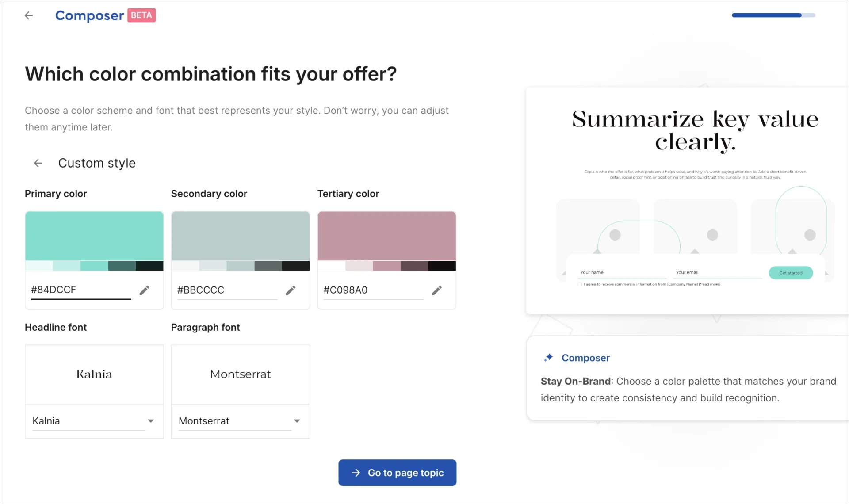
Task: Check the commercial information consent checkbox
Action: click(579, 284)
